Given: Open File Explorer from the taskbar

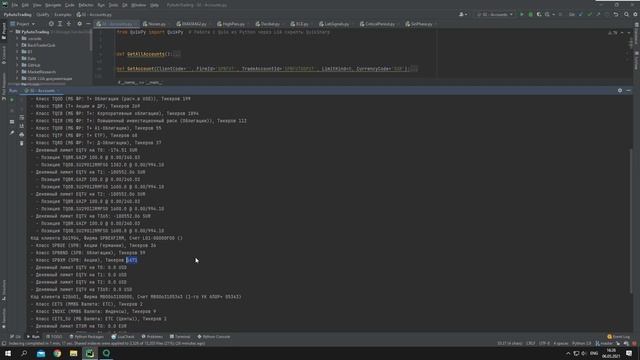Looking at the screenshot, I should 73,353.
